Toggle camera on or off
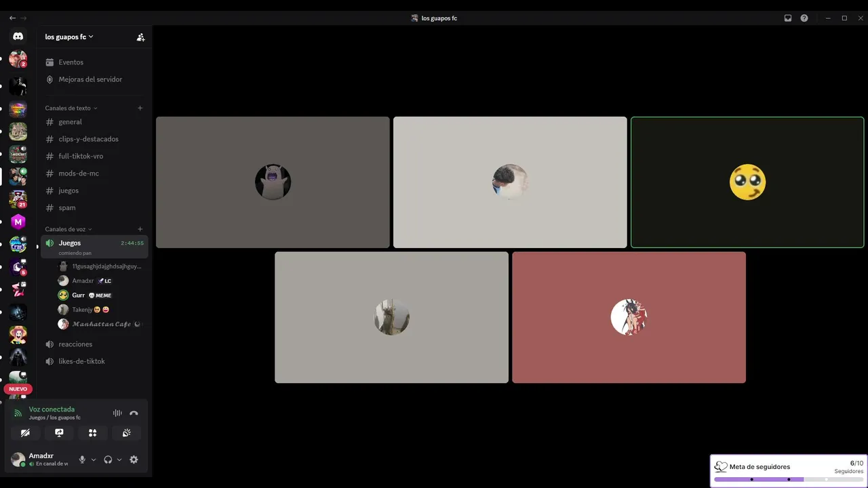 (25, 432)
